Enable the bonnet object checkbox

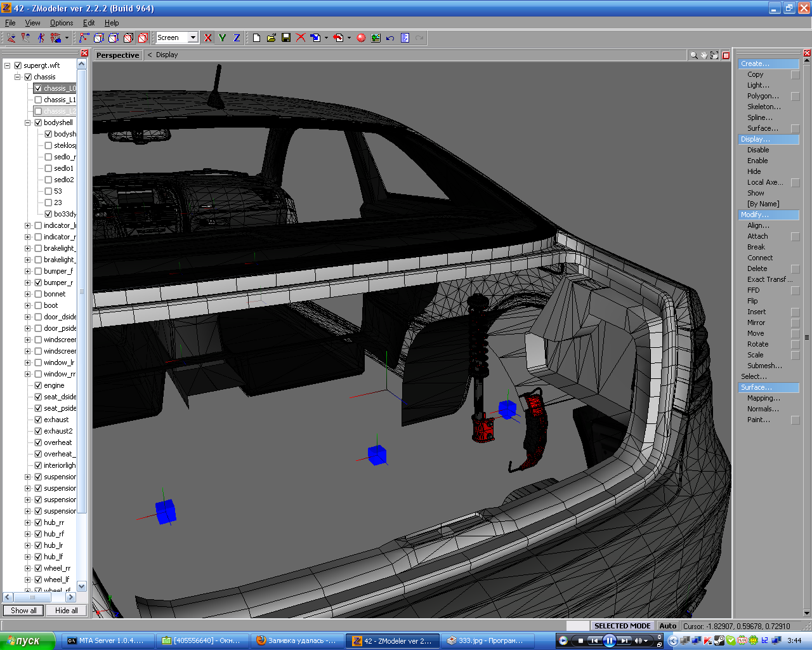(x=38, y=294)
